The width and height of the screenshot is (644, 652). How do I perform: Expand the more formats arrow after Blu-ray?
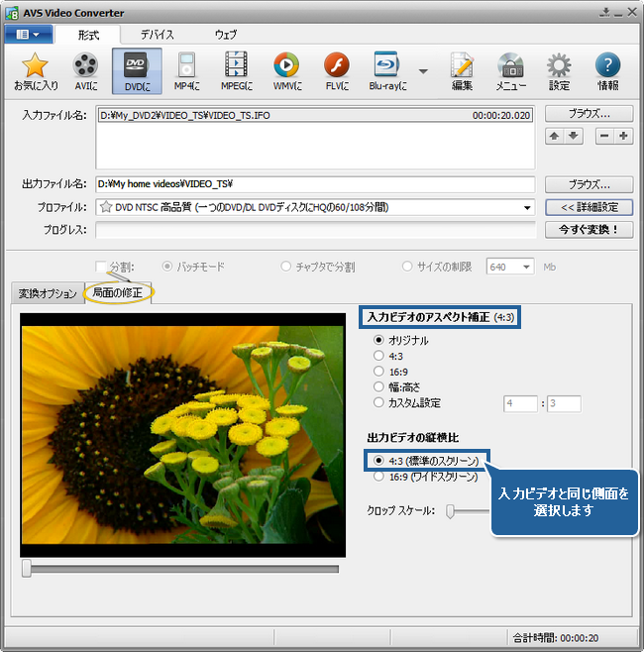424,71
